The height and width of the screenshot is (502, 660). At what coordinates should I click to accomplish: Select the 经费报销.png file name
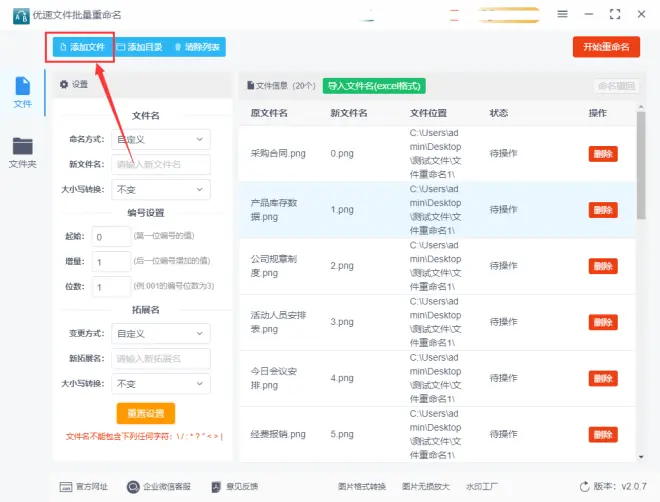click(278, 434)
